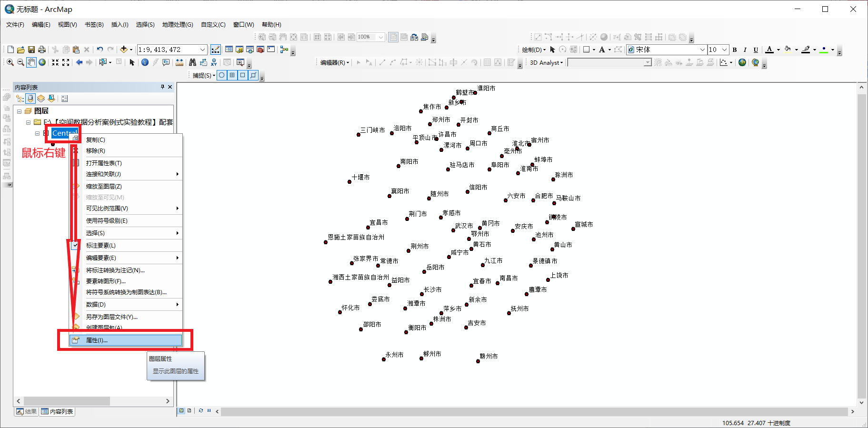Open the 绘制(D) drawing dropdown
This screenshot has height=428, width=868.
(x=534, y=50)
